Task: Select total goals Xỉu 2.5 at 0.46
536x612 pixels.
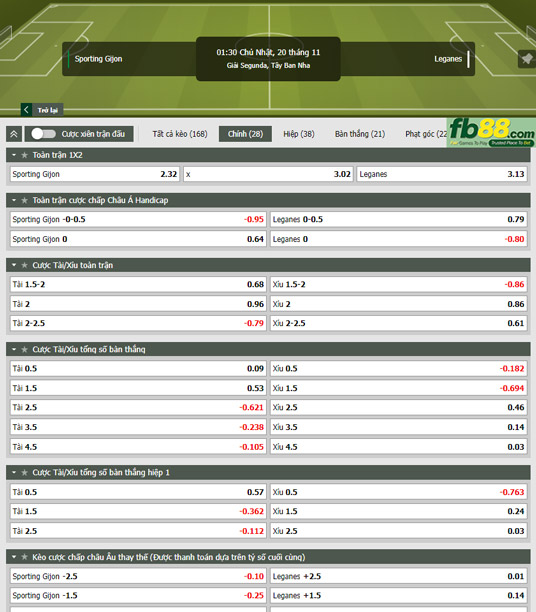Action: click(x=399, y=407)
